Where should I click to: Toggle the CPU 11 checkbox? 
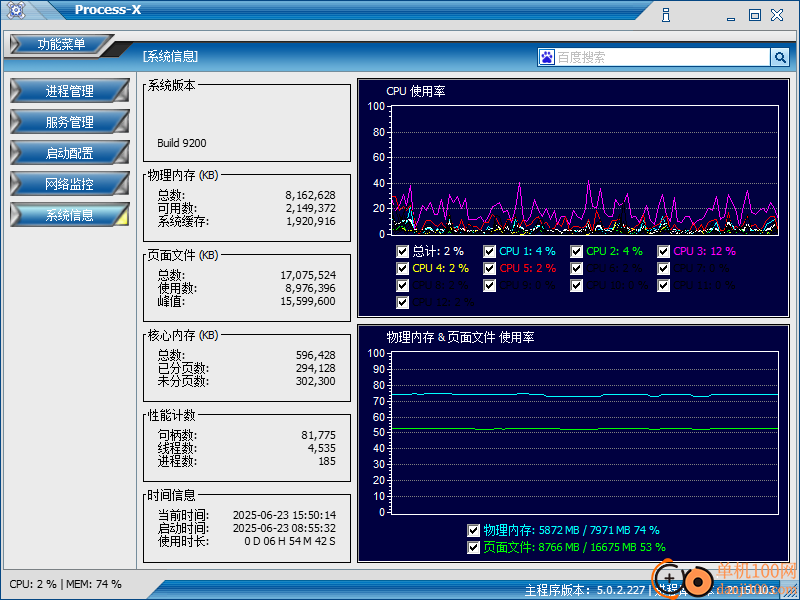pos(663,285)
